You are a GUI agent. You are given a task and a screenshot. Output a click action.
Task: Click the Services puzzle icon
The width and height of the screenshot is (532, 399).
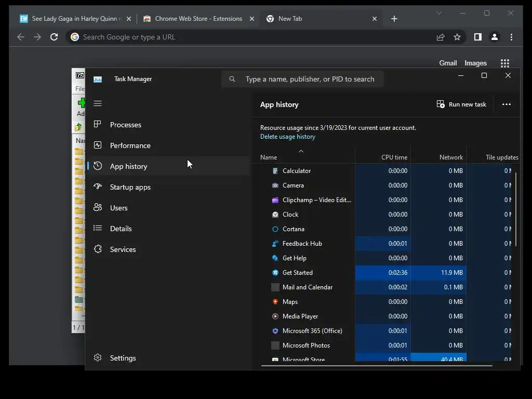coord(98,249)
